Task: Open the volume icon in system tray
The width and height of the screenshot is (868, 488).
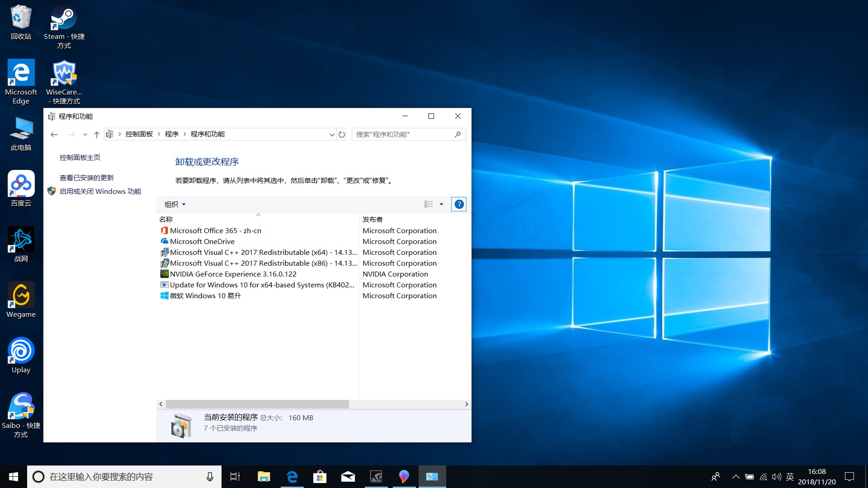Action: pyautogui.click(x=776, y=477)
